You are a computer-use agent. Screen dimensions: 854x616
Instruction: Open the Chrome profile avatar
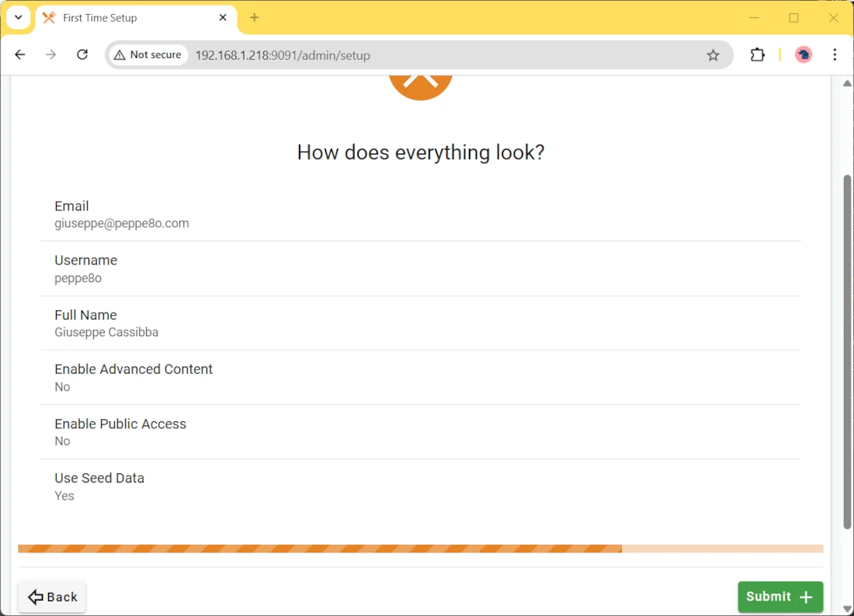804,54
